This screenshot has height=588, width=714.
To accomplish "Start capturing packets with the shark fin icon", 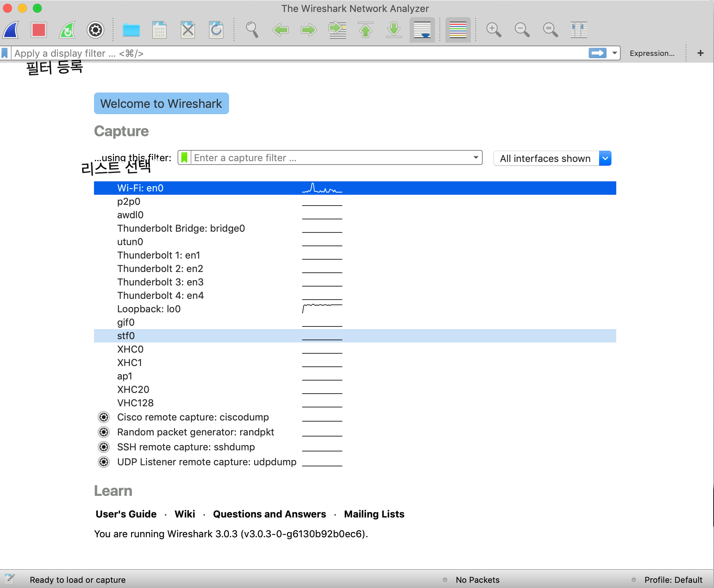I will point(11,30).
